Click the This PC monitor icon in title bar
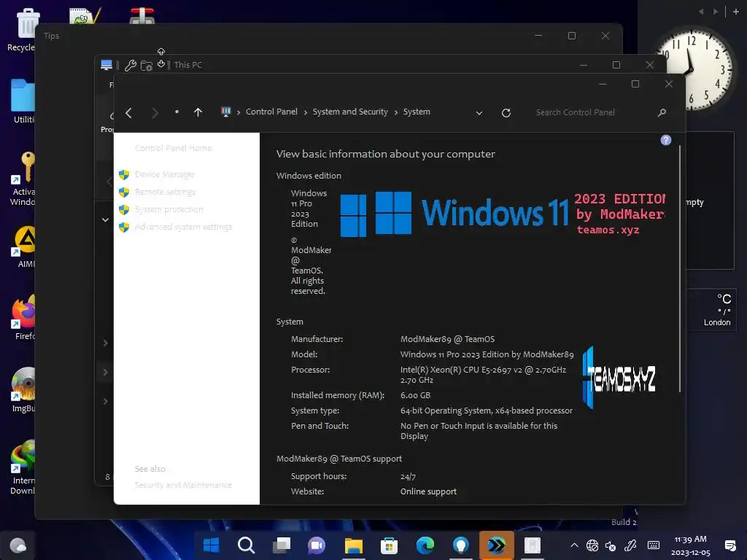This screenshot has height=560, width=747. pos(107,65)
